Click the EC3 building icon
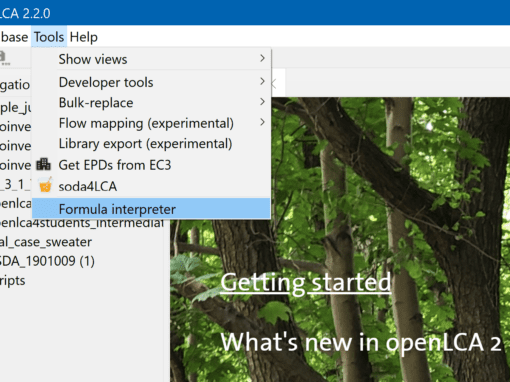Viewport: 510px width, 382px height. pyautogui.click(x=44, y=164)
